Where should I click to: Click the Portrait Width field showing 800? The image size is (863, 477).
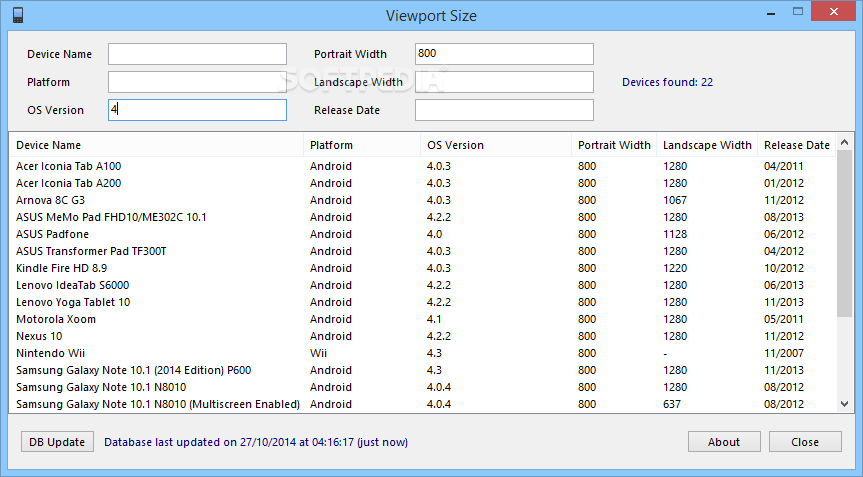pyautogui.click(x=504, y=54)
